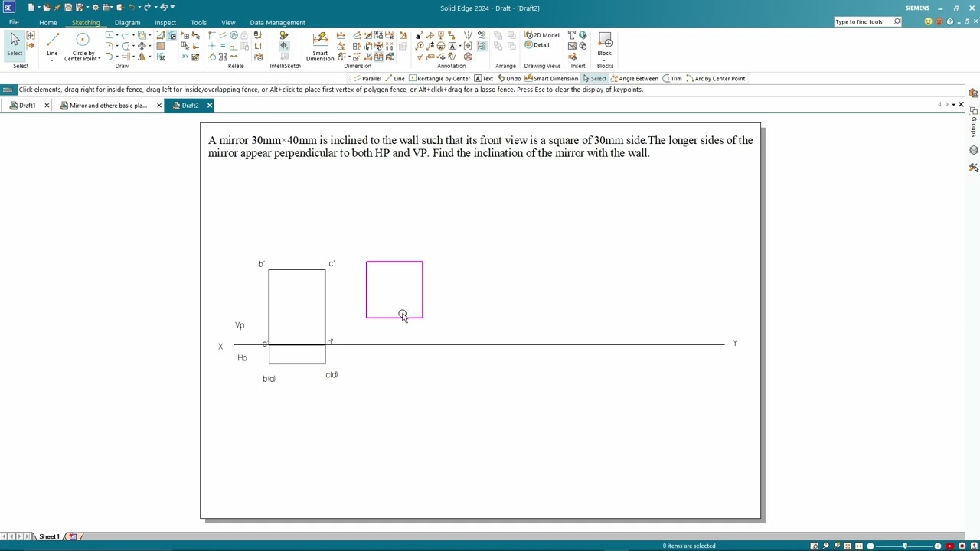Click the Zoom Area status bar icon
Screen dimensions: 980x551
pyautogui.click(x=815, y=546)
